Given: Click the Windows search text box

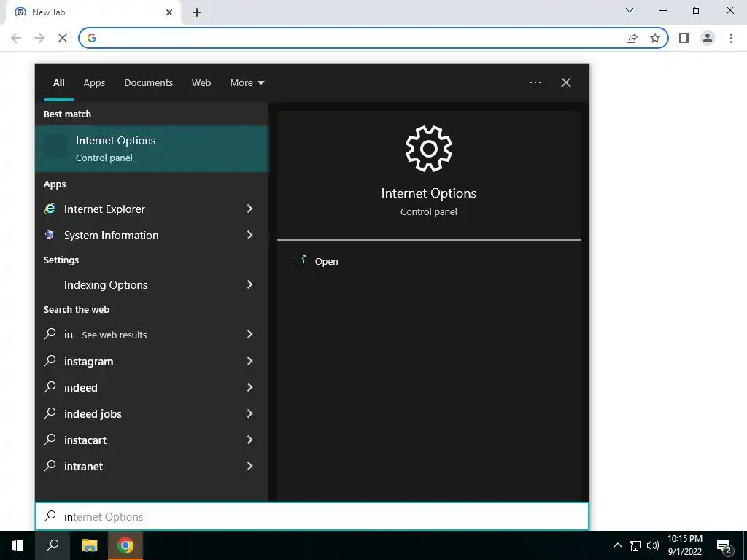Looking at the screenshot, I should (312, 517).
